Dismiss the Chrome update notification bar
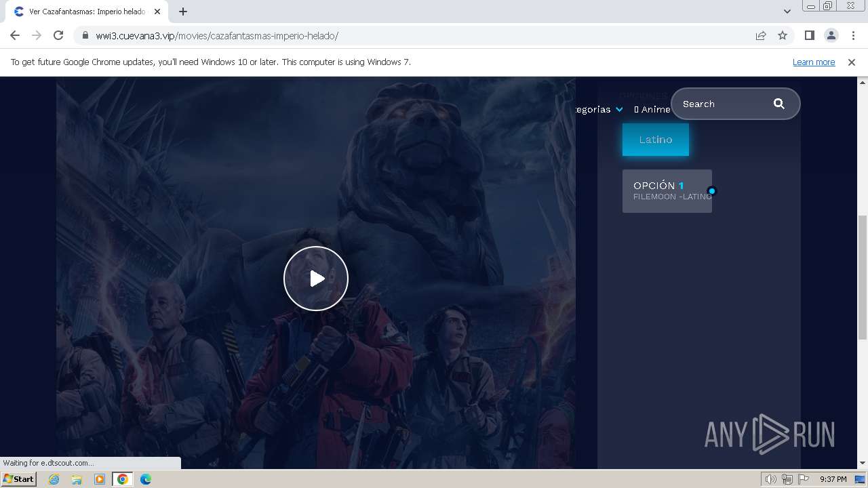This screenshot has width=868, height=488. 852,62
